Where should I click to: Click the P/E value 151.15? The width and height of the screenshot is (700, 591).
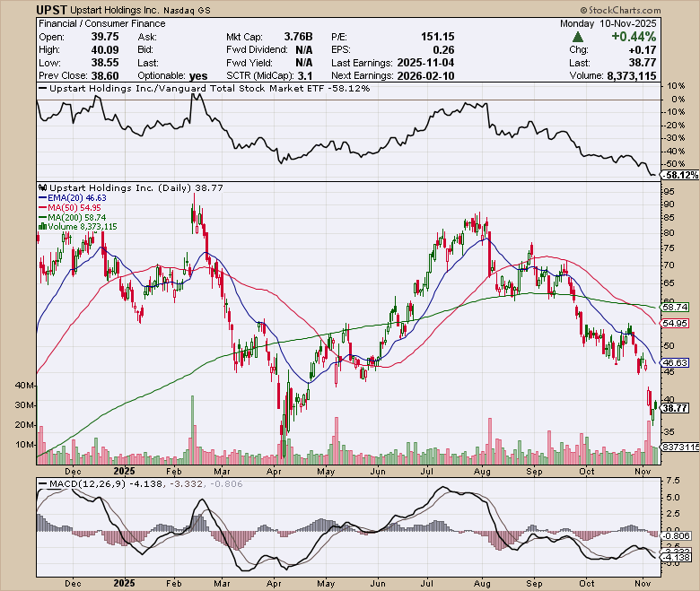[x=438, y=37]
